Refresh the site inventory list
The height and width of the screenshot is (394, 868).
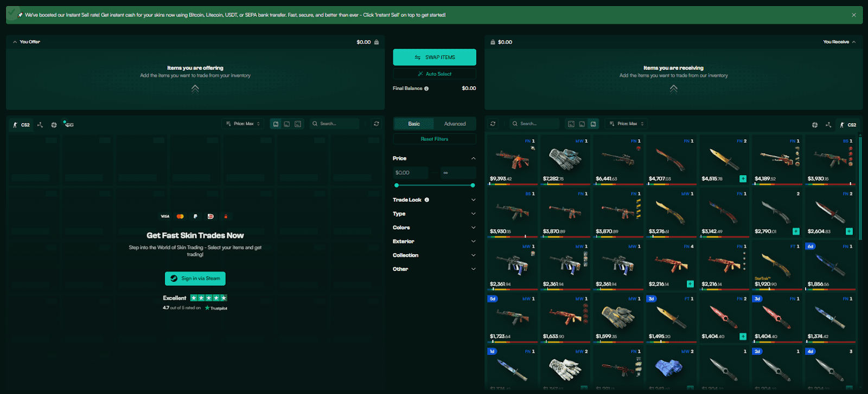(x=493, y=124)
